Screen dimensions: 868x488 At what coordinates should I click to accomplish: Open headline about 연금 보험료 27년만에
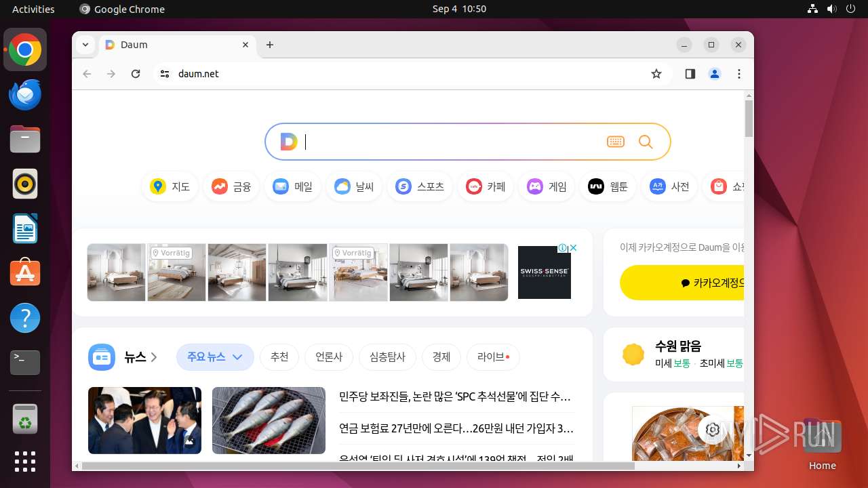456,428
